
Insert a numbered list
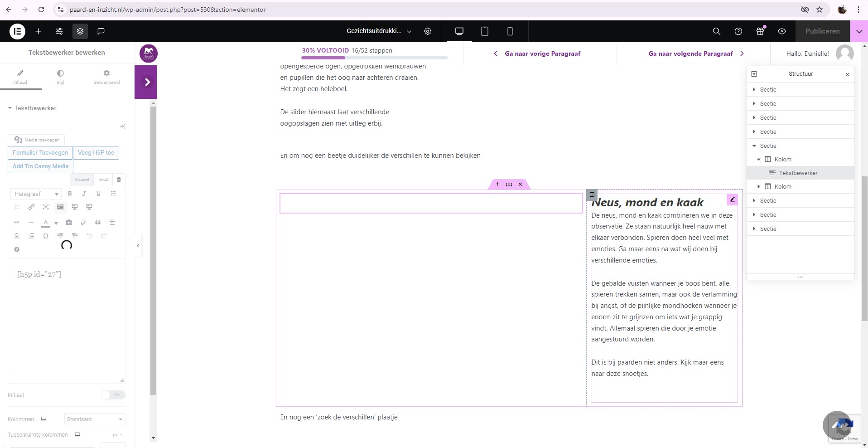[17, 207]
